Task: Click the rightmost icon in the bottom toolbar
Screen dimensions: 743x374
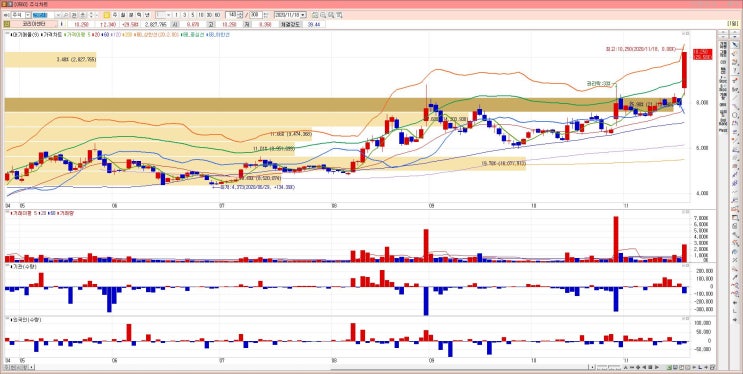Action: [712, 367]
